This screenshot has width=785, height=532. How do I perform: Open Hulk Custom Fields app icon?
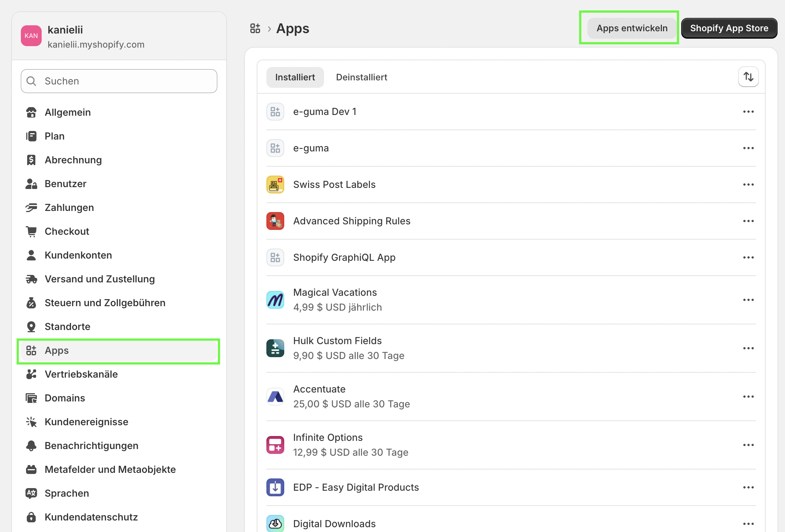point(275,348)
